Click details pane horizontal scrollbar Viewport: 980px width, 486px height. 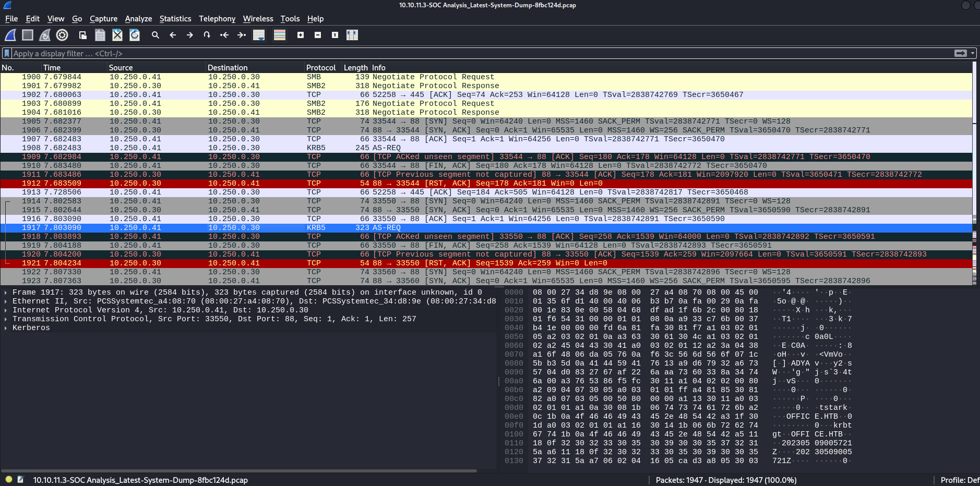239,471
